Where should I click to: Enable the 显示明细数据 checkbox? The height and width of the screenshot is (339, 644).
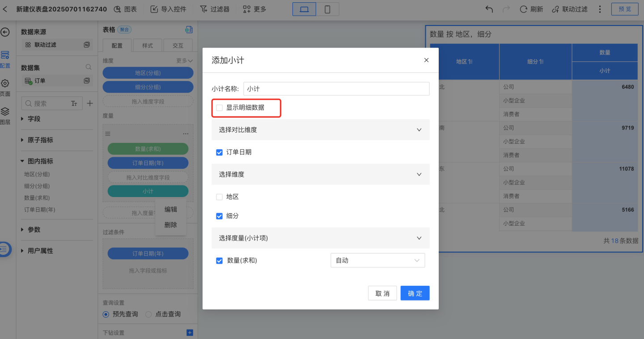coord(219,107)
